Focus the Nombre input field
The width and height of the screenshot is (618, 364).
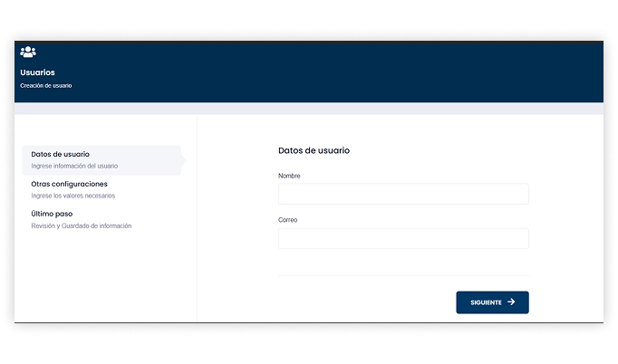pos(403,194)
